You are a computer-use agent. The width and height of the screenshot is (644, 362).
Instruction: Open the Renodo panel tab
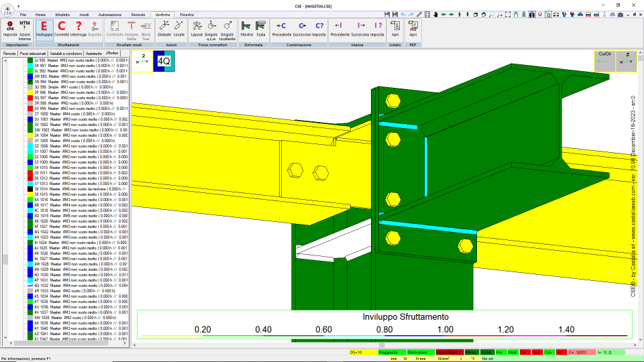[9, 54]
